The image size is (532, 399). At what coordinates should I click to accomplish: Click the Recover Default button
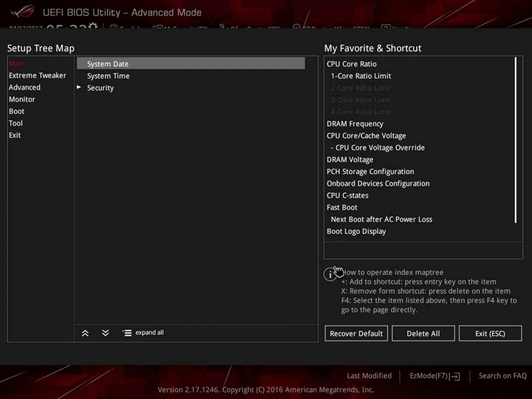[356, 334]
